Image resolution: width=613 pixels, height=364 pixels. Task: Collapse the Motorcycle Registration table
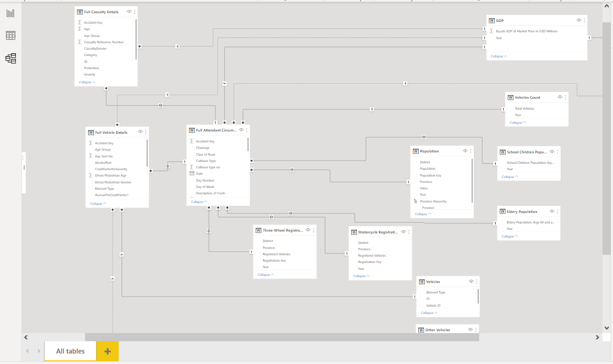[361, 276]
